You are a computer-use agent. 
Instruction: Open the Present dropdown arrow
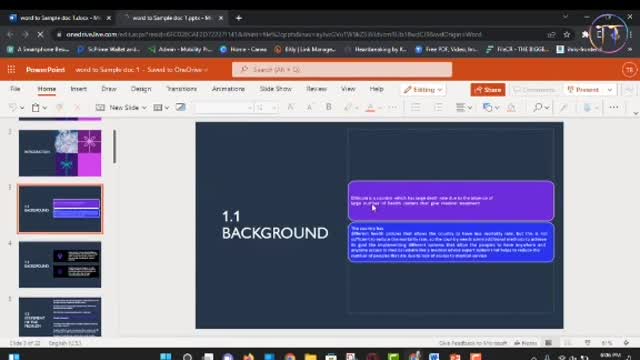610,89
